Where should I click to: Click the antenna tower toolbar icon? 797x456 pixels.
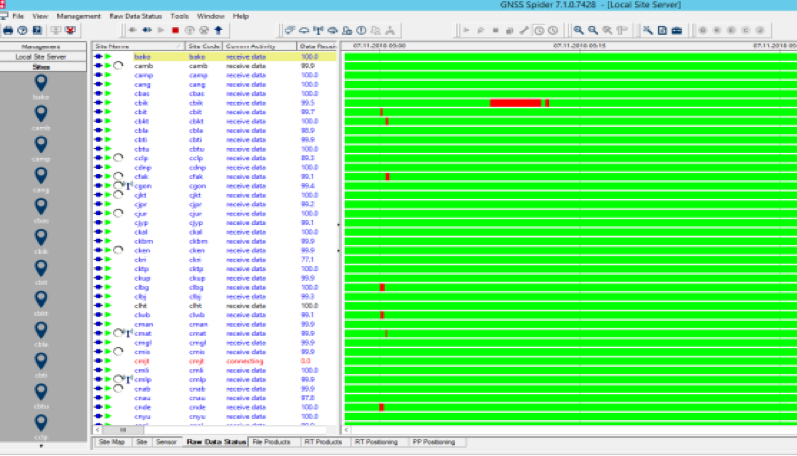pyautogui.click(x=319, y=30)
